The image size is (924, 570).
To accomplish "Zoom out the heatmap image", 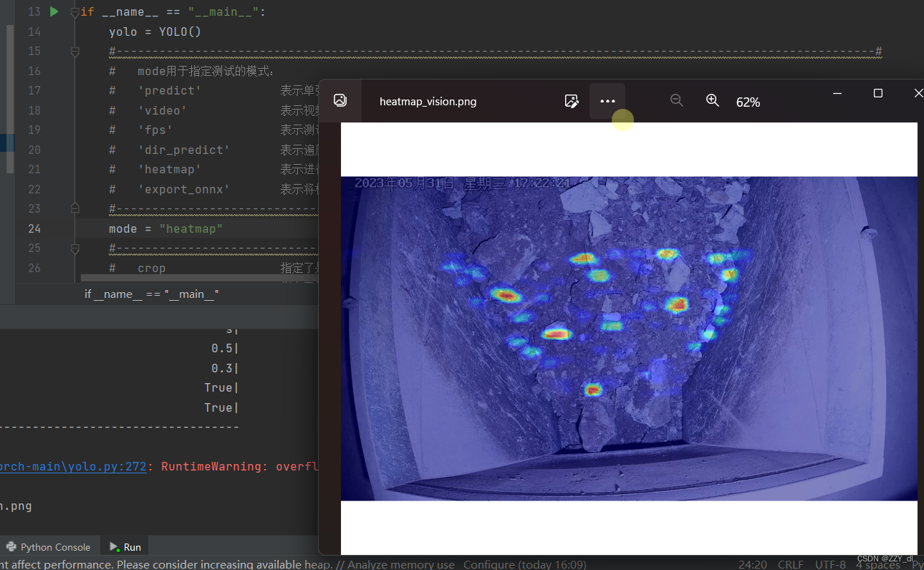I will (x=676, y=101).
